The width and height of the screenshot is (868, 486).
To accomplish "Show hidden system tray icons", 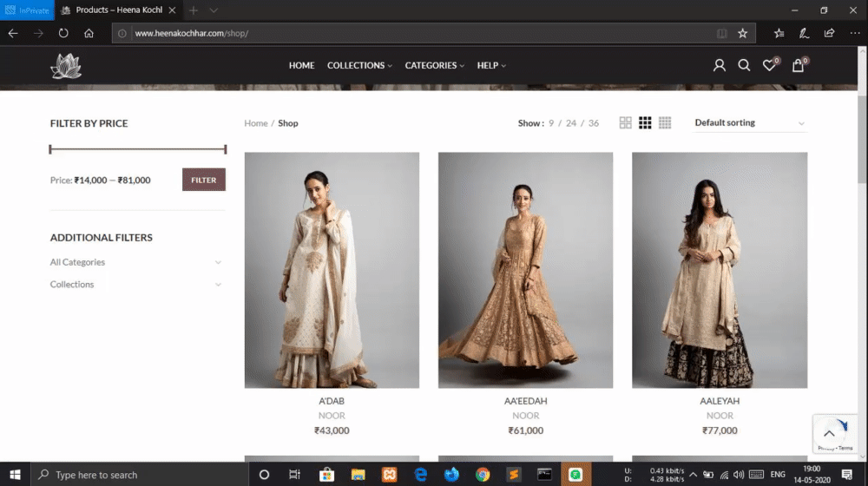I will 693,475.
